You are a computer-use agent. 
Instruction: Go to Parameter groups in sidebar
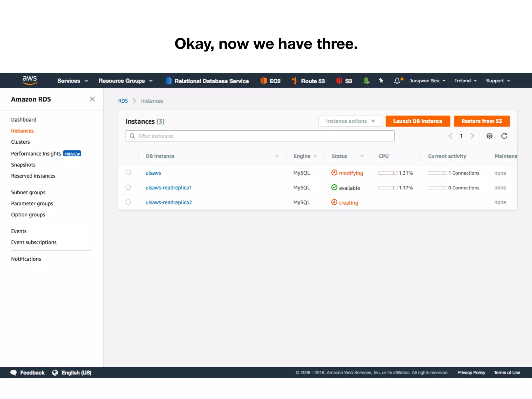point(32,203)
